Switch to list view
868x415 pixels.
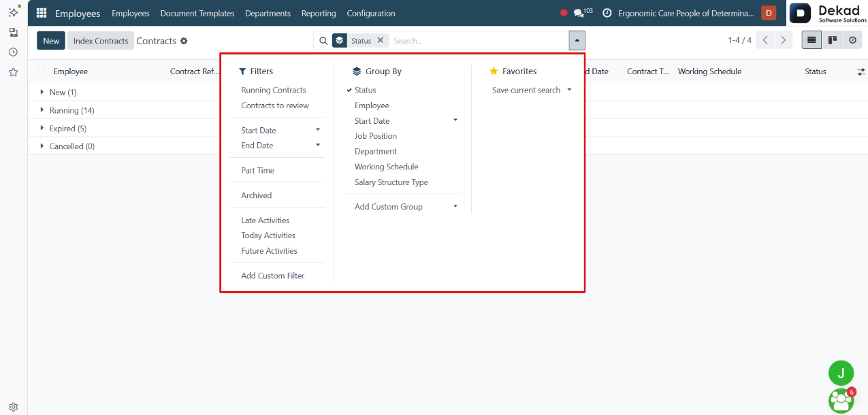[811, 40]
